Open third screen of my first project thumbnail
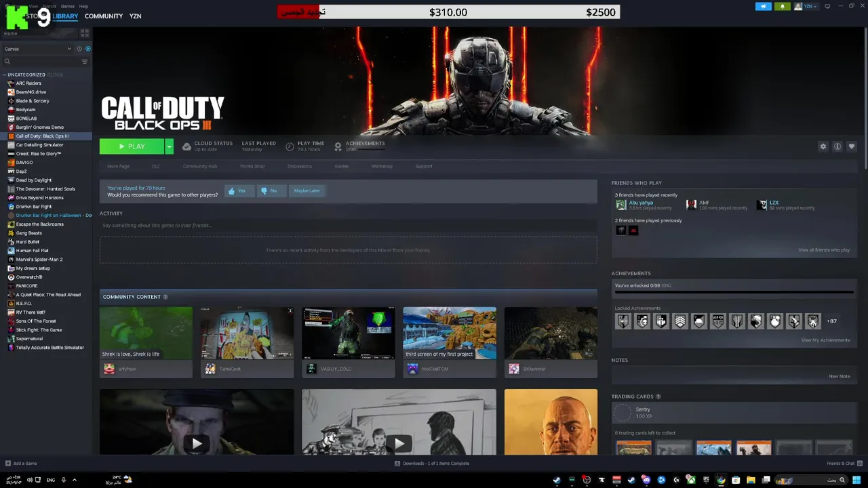868x488 pixels. [450, 333]
